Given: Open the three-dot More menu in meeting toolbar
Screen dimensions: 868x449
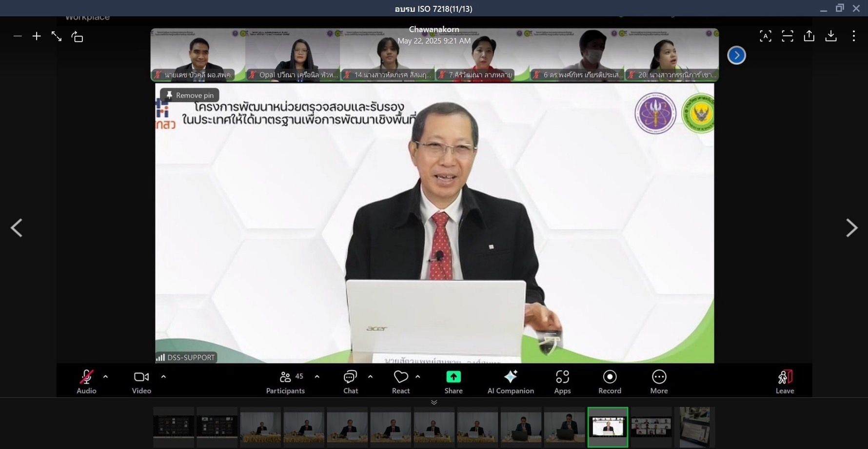Looking at the screenshot, I should click(659, 382).
